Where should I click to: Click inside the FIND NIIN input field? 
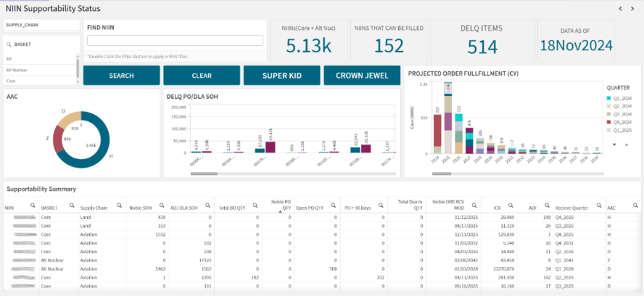(x=175, y=41)
